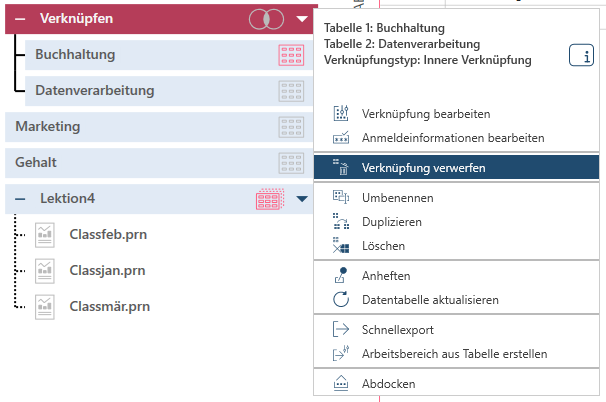606x402 pixels.
Task: Click the info icon in the tooltip
Action: pyautogui.click(x=581, y=57)
